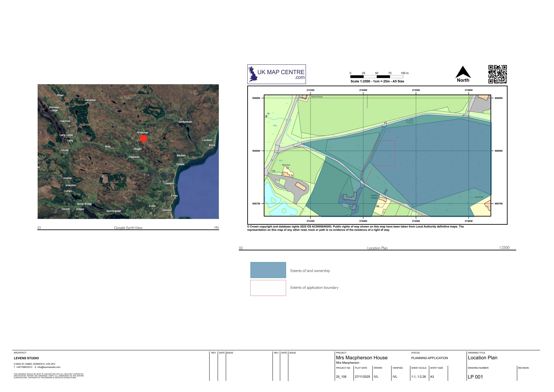Click the 'LEVENS STUDIO' architect name
This screenshot has height=392, width=554.
pyautogui.click(x=26, y=358)
